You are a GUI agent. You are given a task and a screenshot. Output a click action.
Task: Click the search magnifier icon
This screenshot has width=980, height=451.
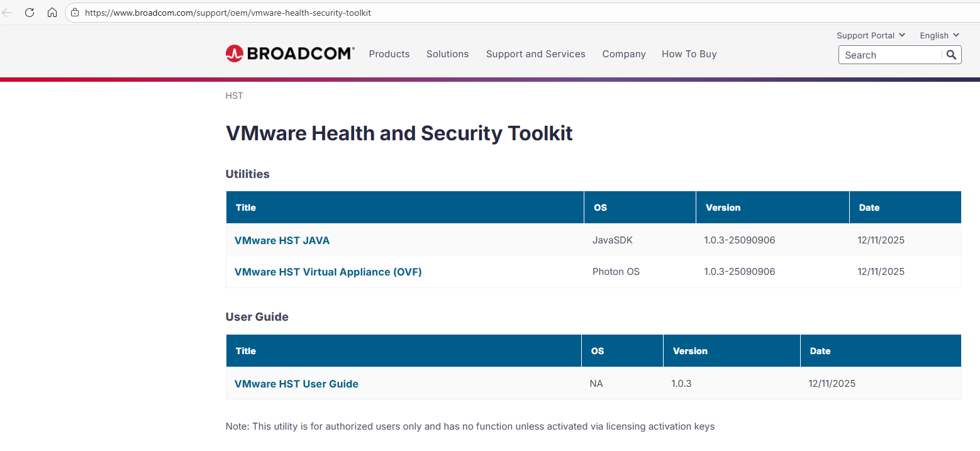951,55
